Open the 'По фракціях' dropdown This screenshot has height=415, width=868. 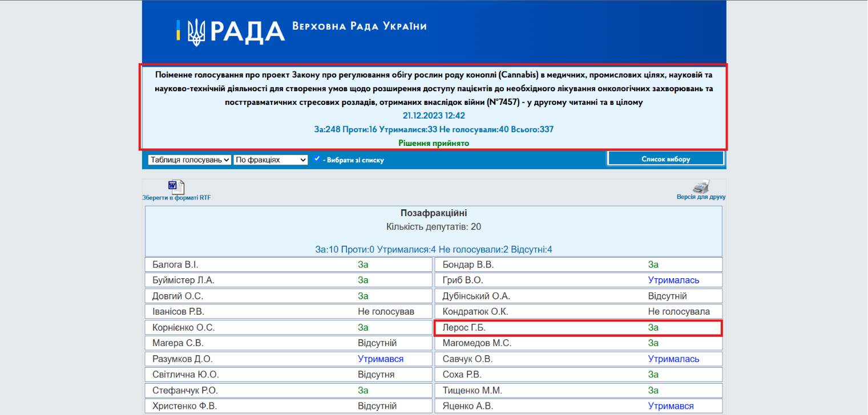pyautogui.click(x=271, y=160)
